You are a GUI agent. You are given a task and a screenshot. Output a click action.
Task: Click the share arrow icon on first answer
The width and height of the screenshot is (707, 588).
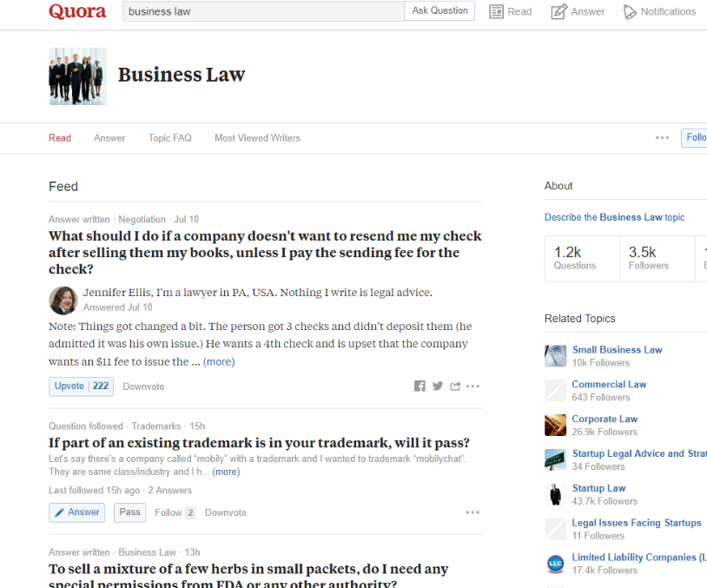(x=455, y=386)
